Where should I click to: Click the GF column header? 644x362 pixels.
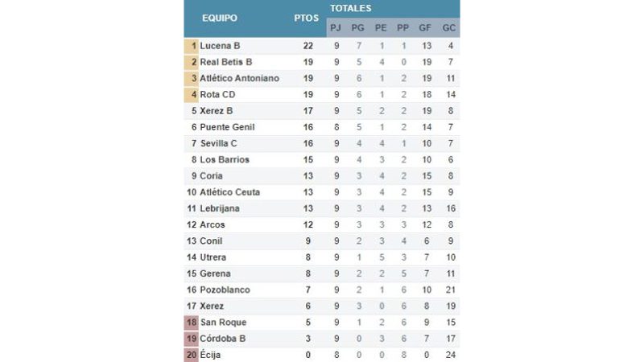[425, 28]
